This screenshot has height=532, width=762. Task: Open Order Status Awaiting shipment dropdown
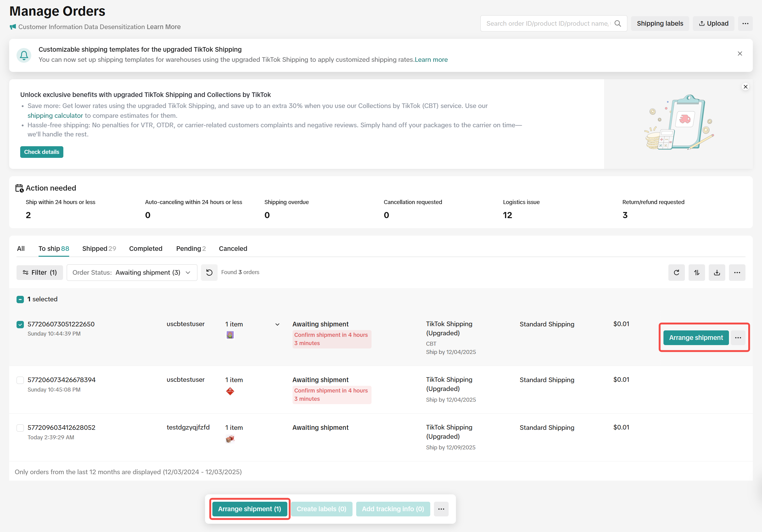(132, 272)
